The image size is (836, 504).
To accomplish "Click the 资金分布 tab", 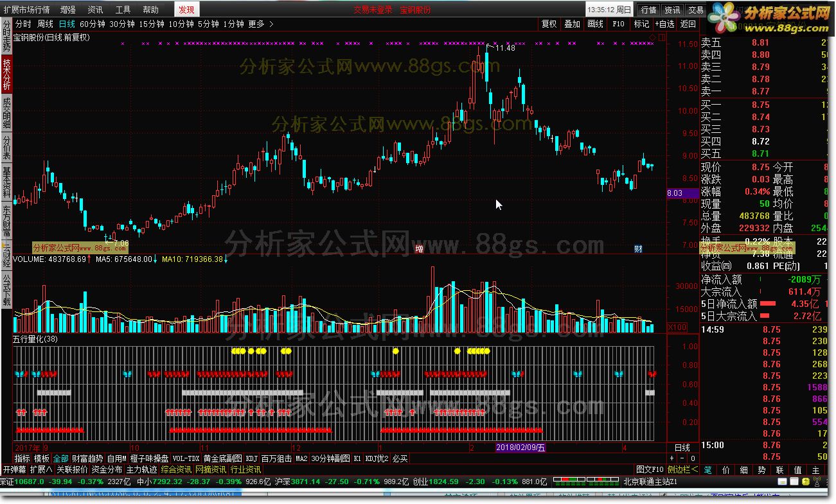I will (107, 470).
